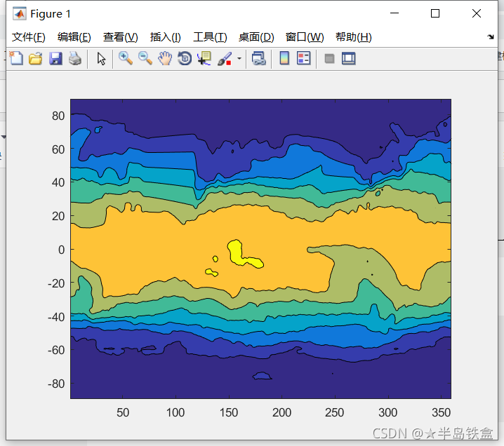Save the figure with the floppy icon

[x=55, y=59]
